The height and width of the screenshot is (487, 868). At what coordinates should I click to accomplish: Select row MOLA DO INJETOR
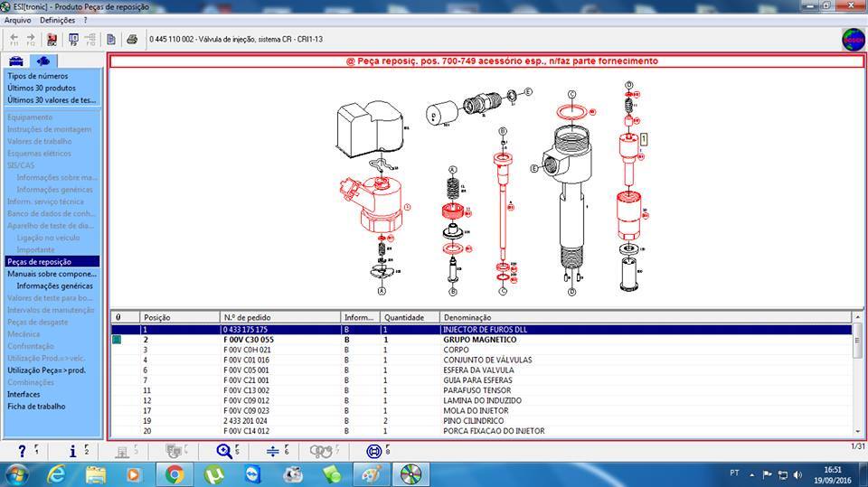[481, 410]
